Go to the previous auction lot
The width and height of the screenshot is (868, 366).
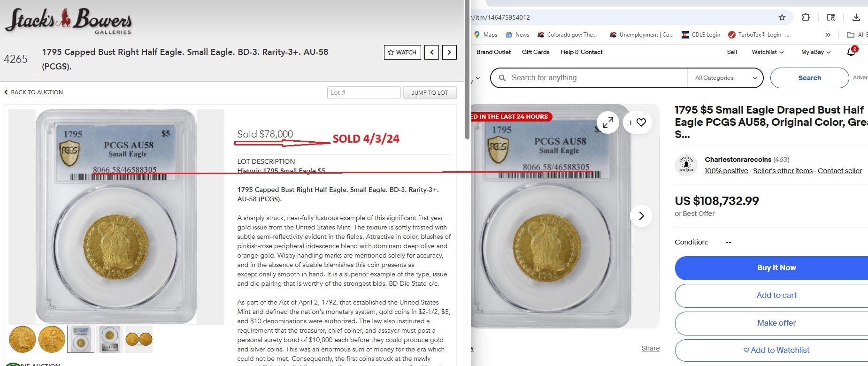[x=432, y=52]
